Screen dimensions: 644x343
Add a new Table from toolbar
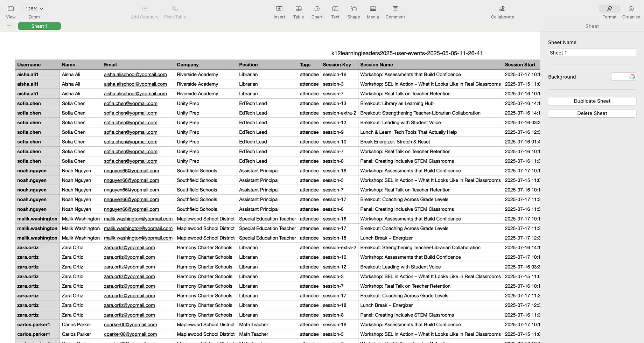click(x=299, y=9)
